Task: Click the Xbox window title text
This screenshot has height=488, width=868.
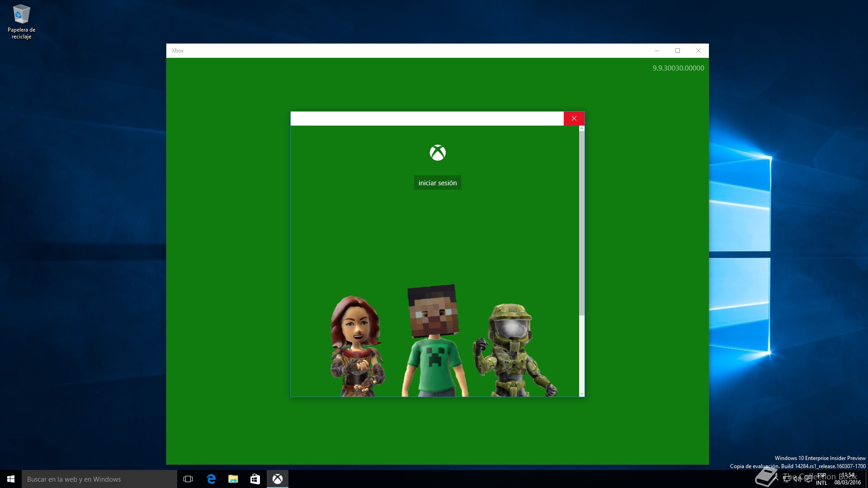Action: click(178, 51)
